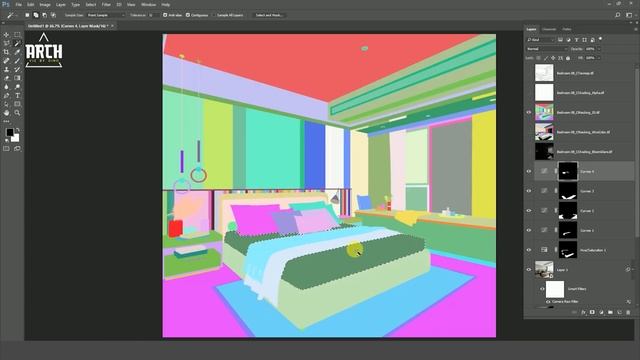Viewport: 640px width, 360px height.
Task: Hide the Curves 1 layer
Action: 529,230
